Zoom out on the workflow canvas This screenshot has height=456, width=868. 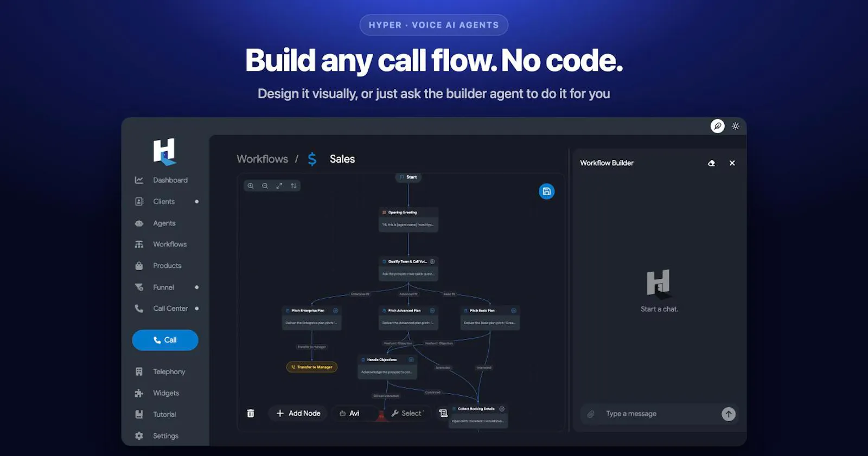point(265,186)
